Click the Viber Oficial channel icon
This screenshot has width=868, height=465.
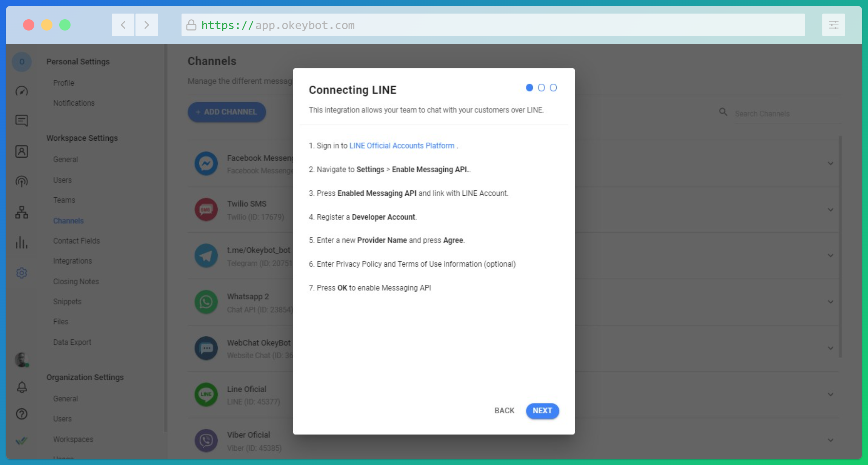pos(206,440)
